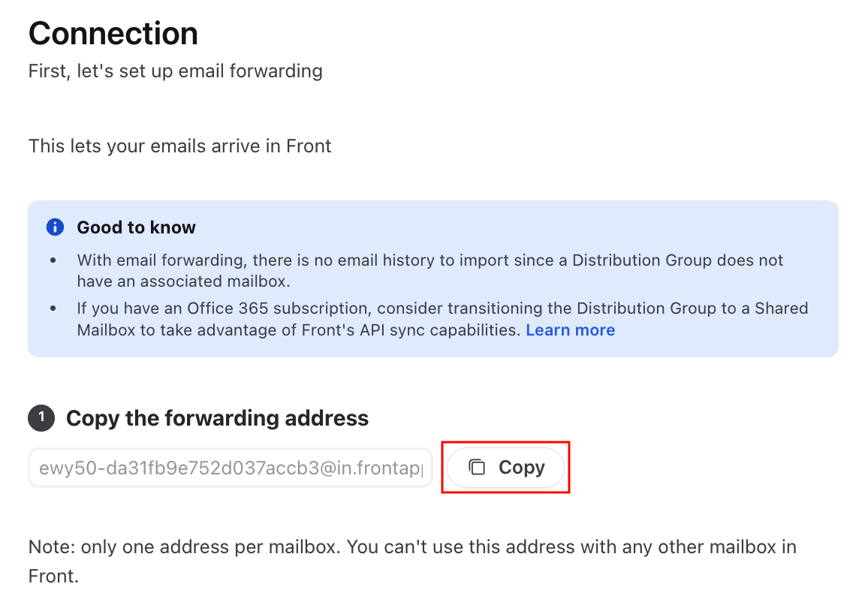Click the bullet about no email history import
This screenshot has height=602, width=868.
tap(430, 270)
